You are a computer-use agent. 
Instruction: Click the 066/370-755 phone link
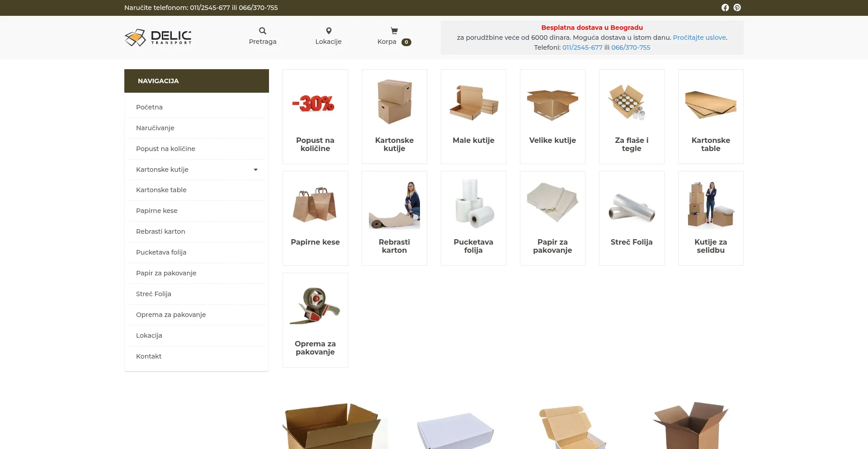(631, 47)
